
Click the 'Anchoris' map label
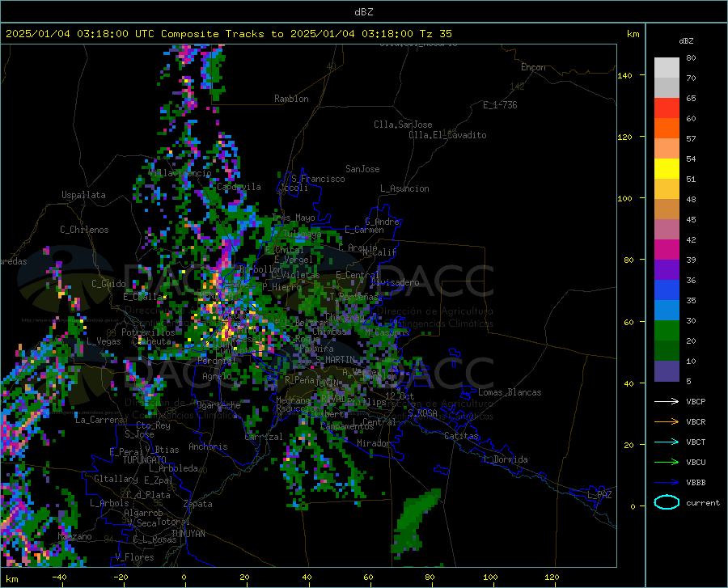click(x=208, y=446)
